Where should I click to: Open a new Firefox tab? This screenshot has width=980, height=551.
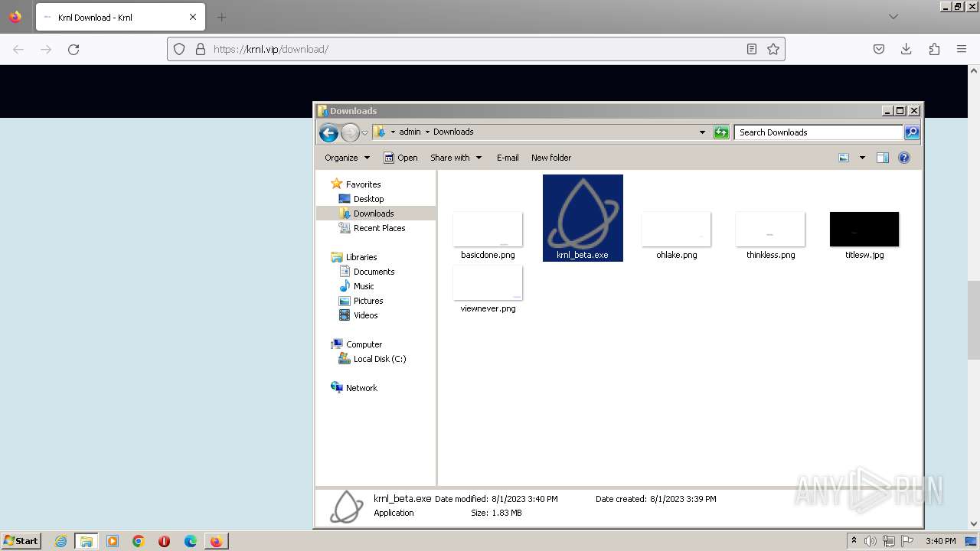(221, 17)
